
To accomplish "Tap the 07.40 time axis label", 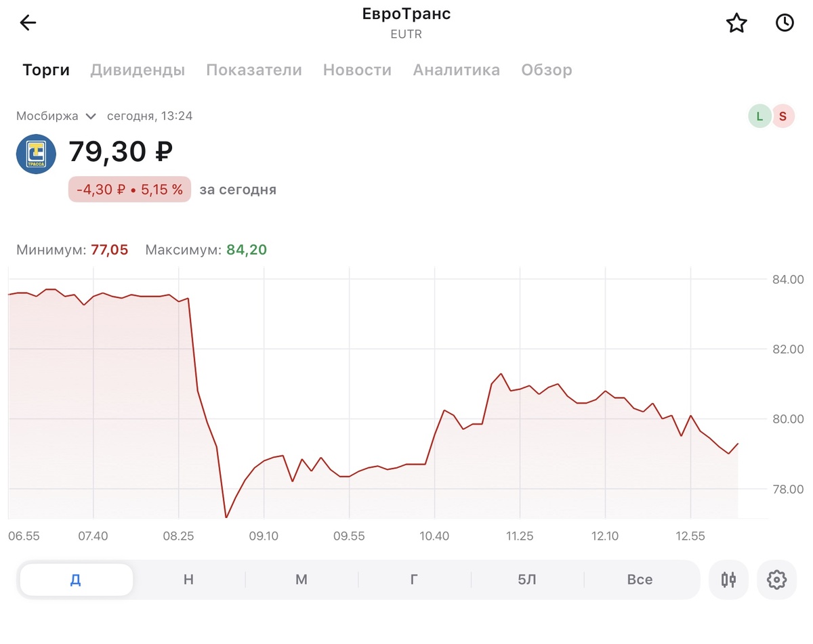I will (93, 536).
